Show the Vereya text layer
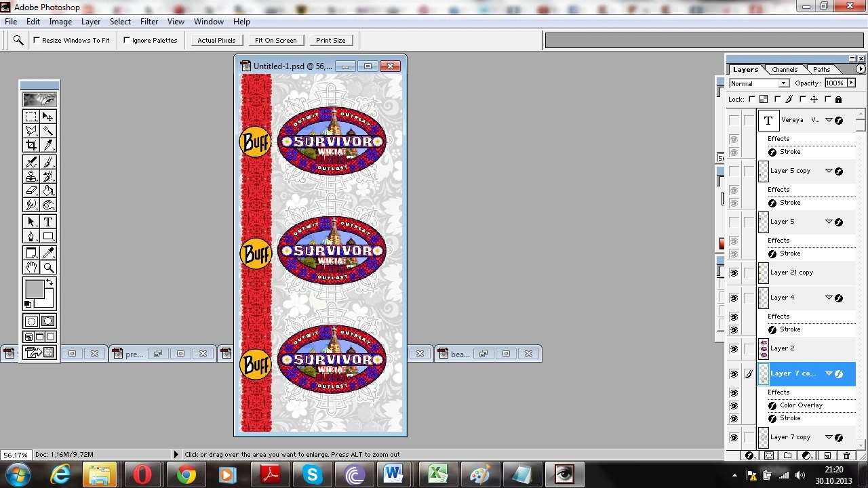This screenshot has height=488, width=868. [734, 121]
